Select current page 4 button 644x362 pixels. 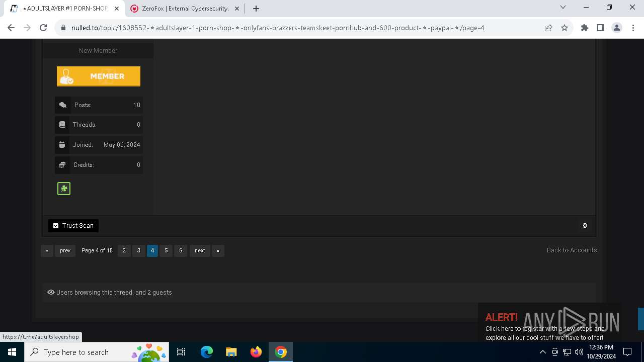[152, 250]
